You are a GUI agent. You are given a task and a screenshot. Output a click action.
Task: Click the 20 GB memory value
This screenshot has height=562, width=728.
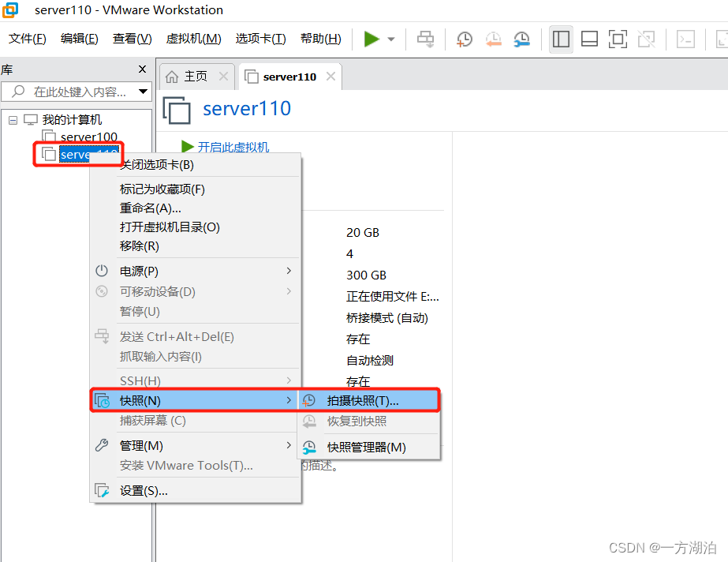tap(363, 232)
